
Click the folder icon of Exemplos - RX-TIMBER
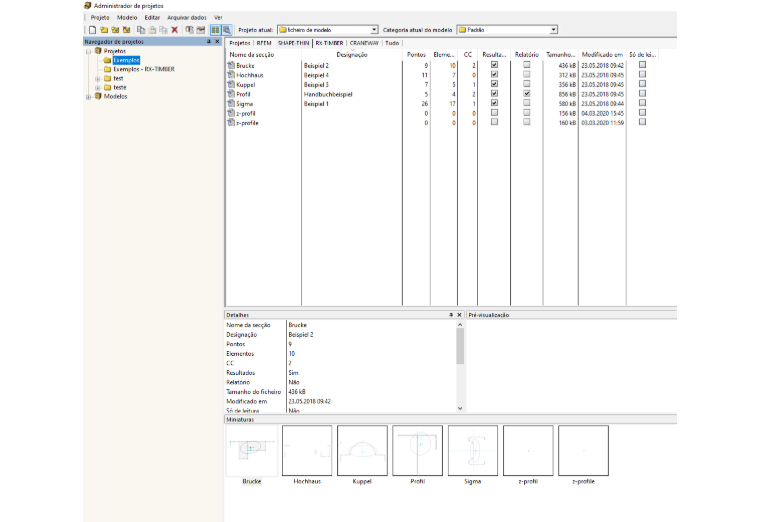[108, 69]
